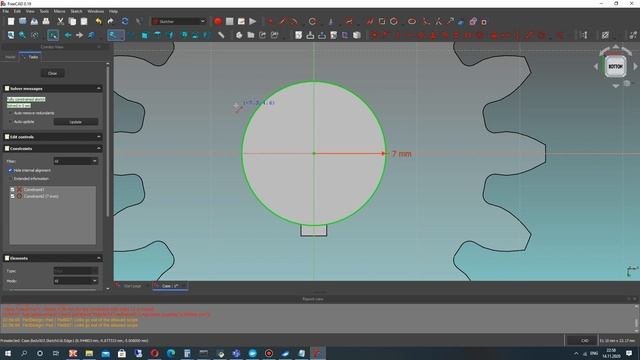Click the Create part icon
This screenshot has height=360, width=640.
pyautogui.click(x=239, y=35)
